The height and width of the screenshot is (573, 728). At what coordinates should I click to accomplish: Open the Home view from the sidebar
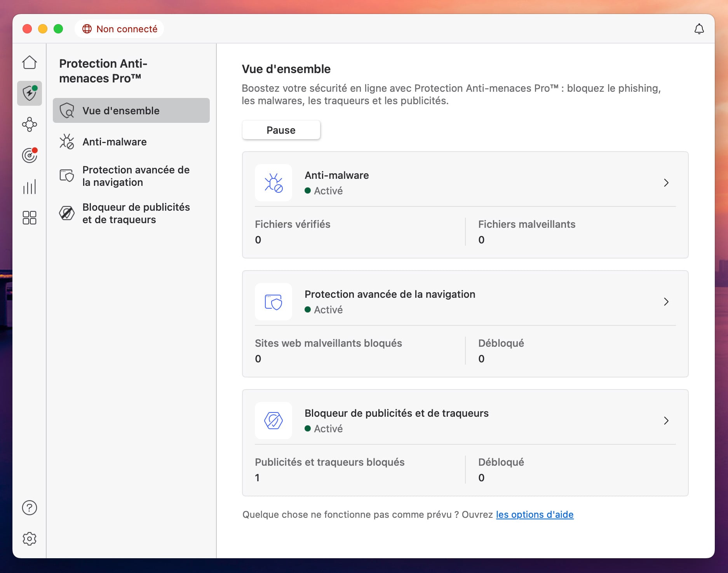coord(29,62)
